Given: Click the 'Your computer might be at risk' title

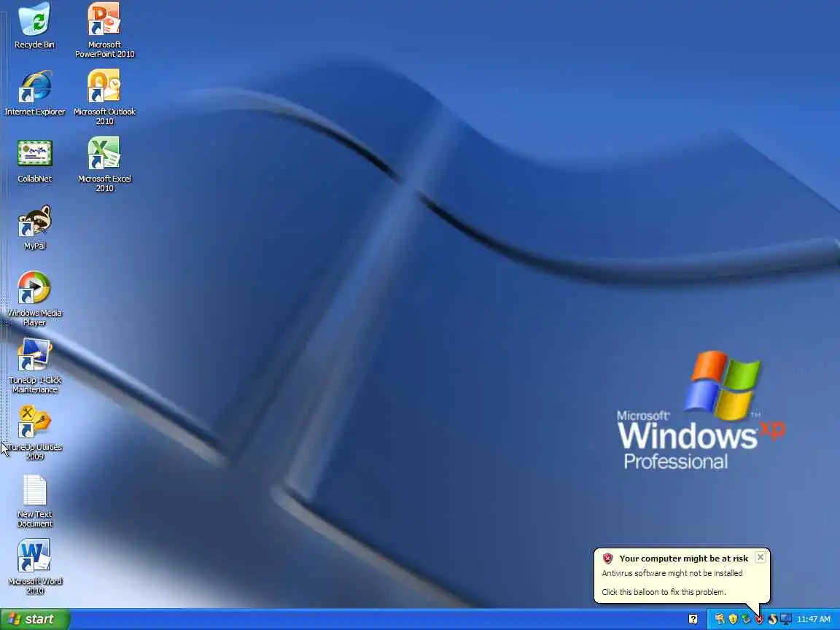Looking at the screenshot, I should tap(683, 559).
